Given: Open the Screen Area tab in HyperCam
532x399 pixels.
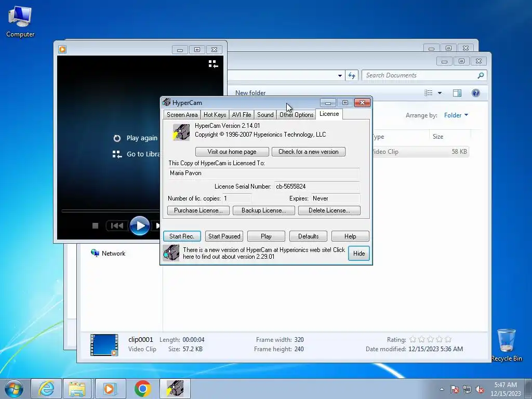Looking at the screenshot, I should click(x=182, y=115).
